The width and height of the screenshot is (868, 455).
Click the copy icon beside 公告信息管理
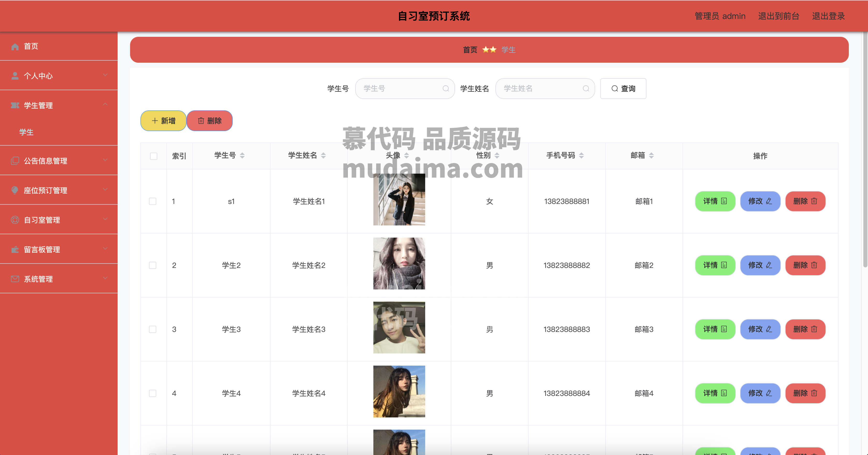[15, 161]
